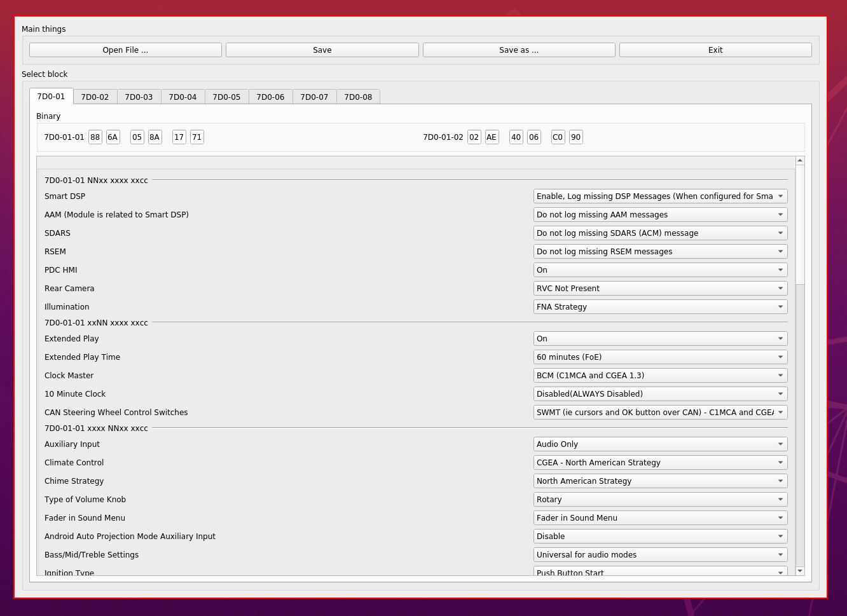Click the 7D0-01-02 hex field 06
Screen dimensions: 847x616
[534, 137]
